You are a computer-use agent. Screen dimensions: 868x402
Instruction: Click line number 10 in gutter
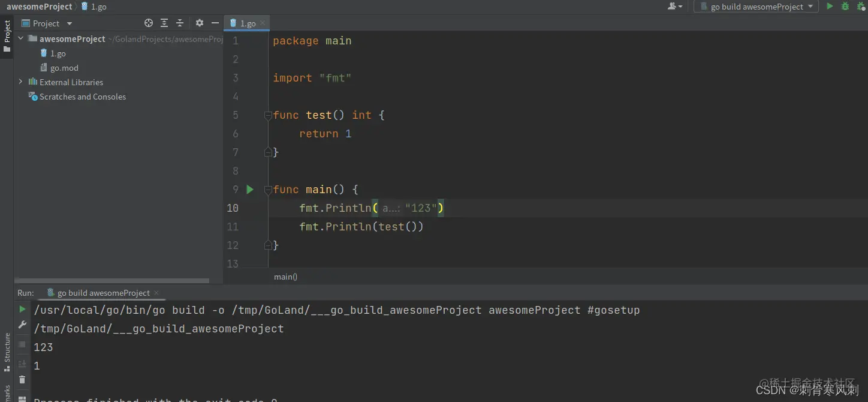(233, 208)
